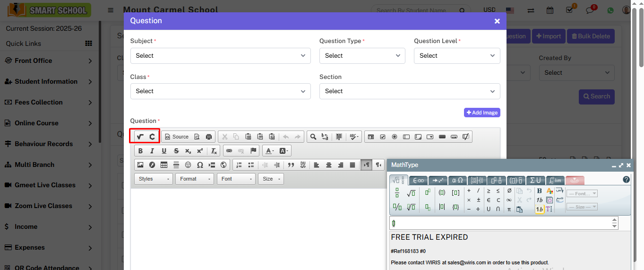Open the Styles combo box

coord(154,179)
